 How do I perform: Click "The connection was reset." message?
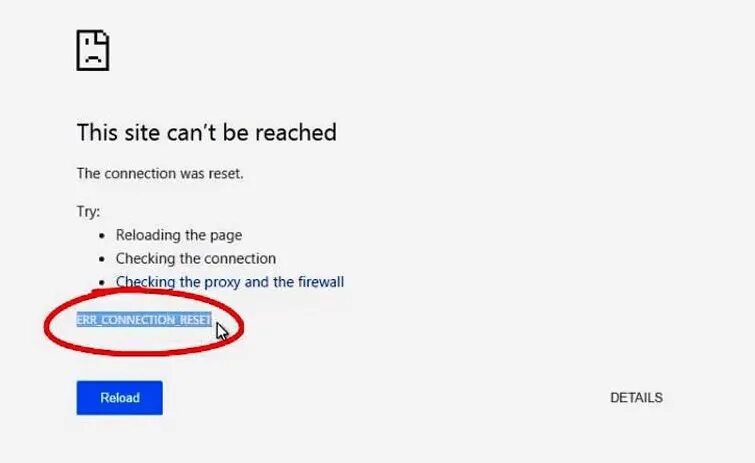[x=160, y=173]
